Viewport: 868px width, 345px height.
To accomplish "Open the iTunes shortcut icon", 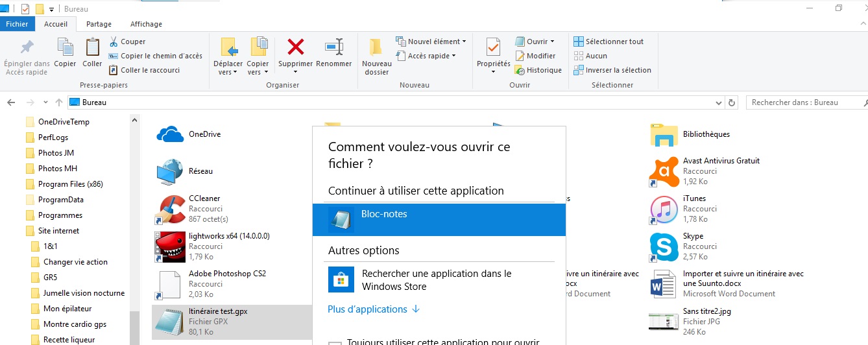I will pyautogui.click(x=663, y=209).
